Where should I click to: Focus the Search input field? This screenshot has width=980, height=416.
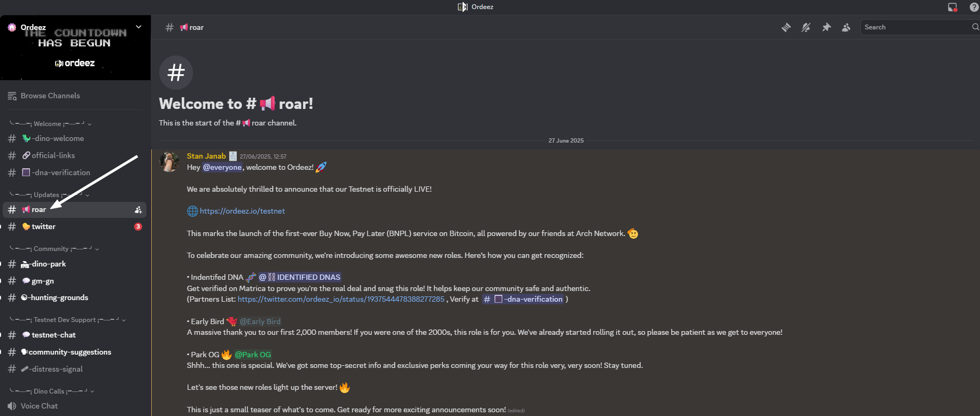(916, 27)
